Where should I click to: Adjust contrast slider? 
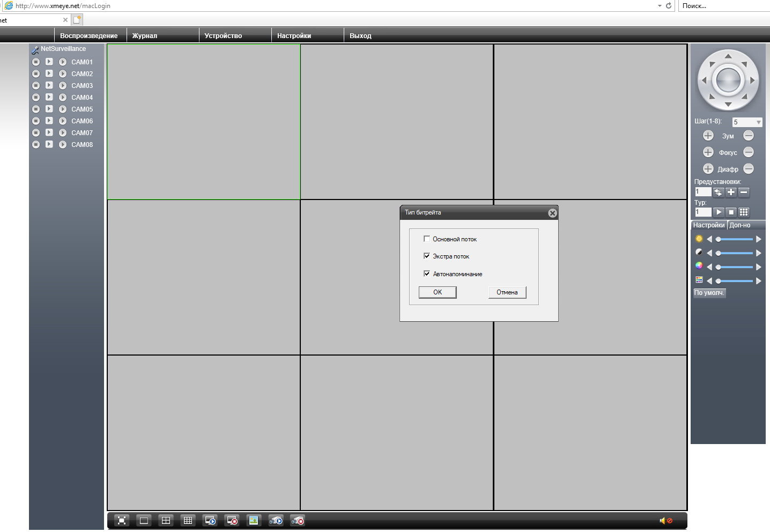[734, 253]
